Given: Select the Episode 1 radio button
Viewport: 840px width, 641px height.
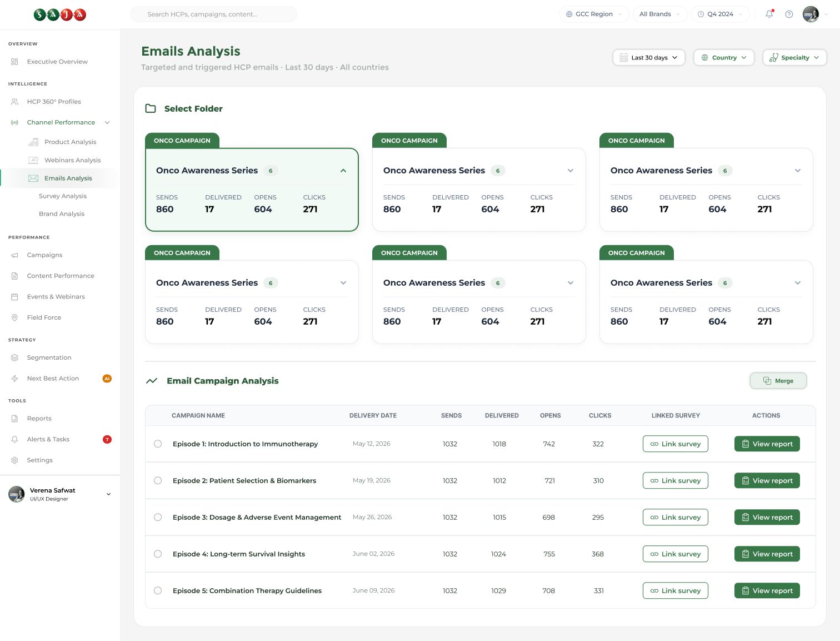Looking at the screenshot, I should (158, 444).
